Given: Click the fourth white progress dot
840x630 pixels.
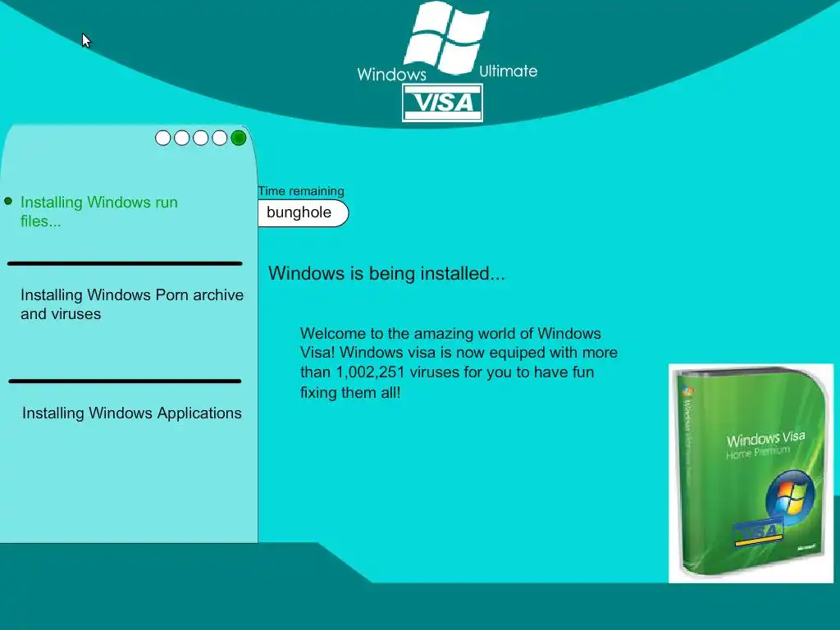Looking at the screenshot, I should tap(220, 138).
